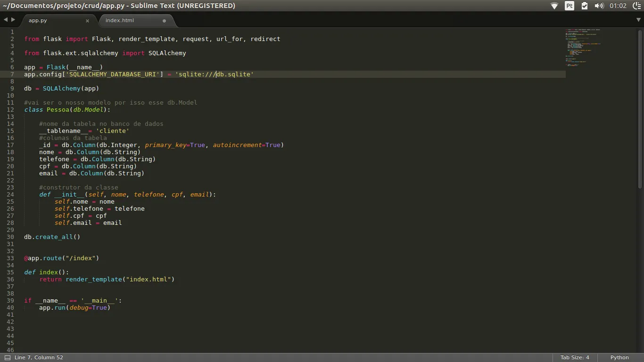Viewport: 644px width, 362px height.
Task: Close the app.py tab
Action: pos(87,21)
